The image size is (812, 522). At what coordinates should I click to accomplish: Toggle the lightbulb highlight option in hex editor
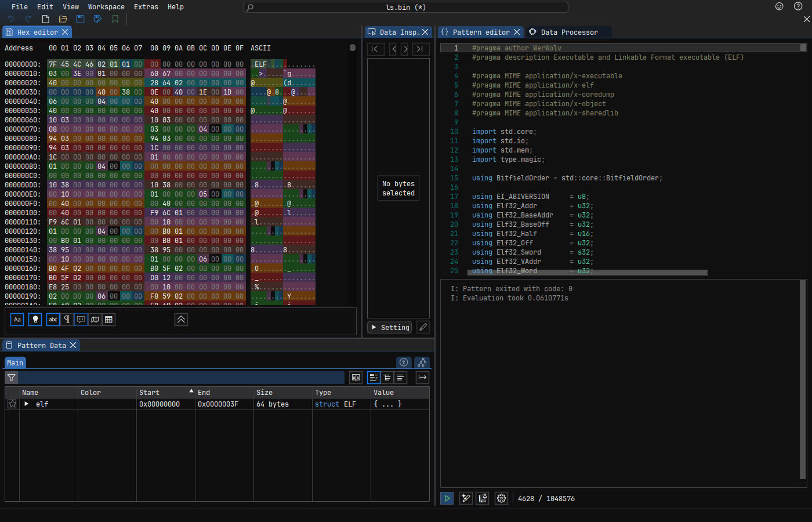(x=35, y=320)
